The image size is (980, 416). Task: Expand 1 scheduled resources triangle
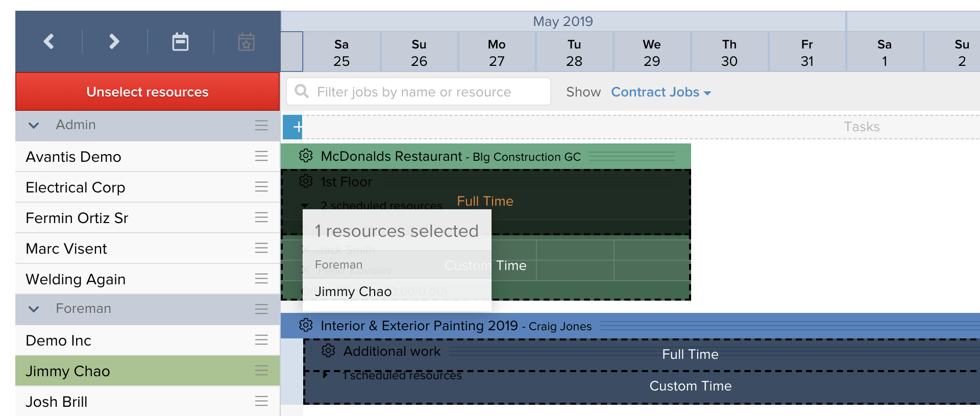326,375
